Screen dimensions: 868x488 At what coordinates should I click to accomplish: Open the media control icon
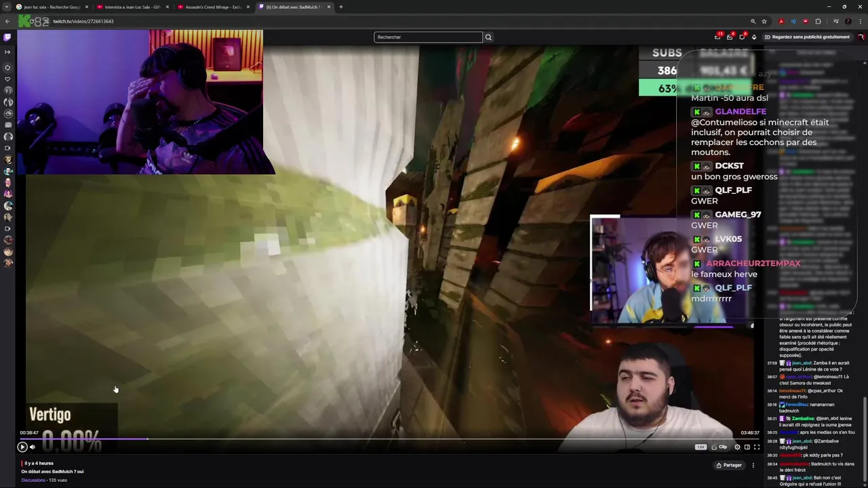(835, 21)
